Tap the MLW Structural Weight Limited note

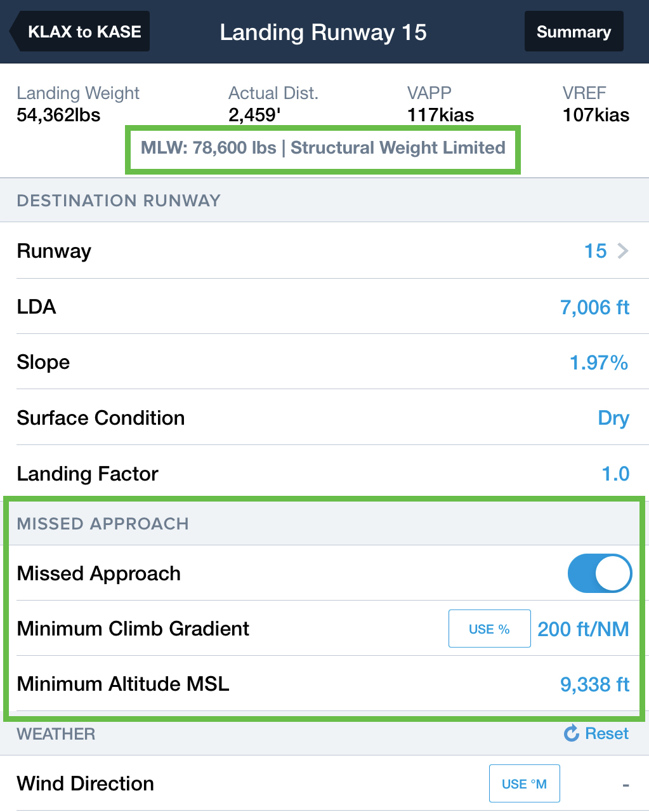point(323,148)
